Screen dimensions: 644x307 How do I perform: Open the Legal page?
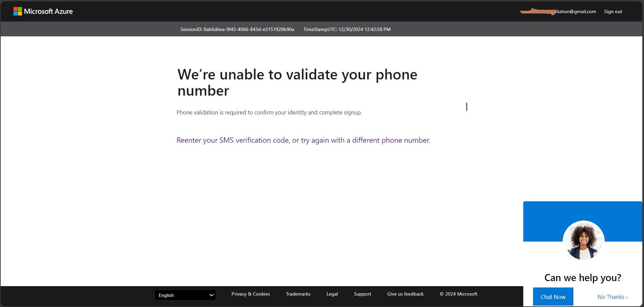point(332,294)
